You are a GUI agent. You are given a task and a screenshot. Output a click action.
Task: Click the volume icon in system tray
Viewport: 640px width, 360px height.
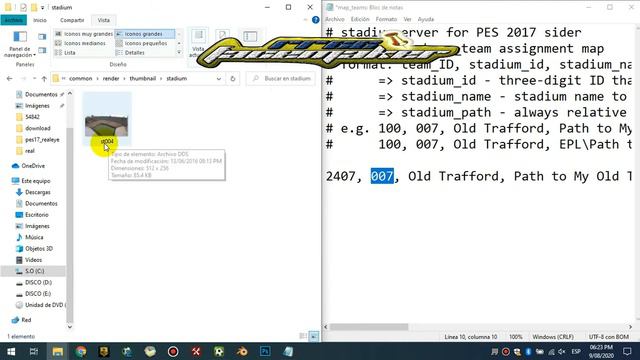[562, 351]
